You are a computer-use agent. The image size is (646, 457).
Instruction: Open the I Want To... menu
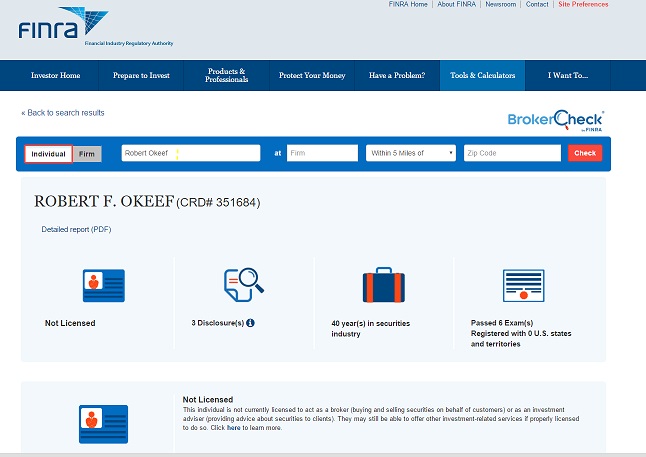(568, 75)
